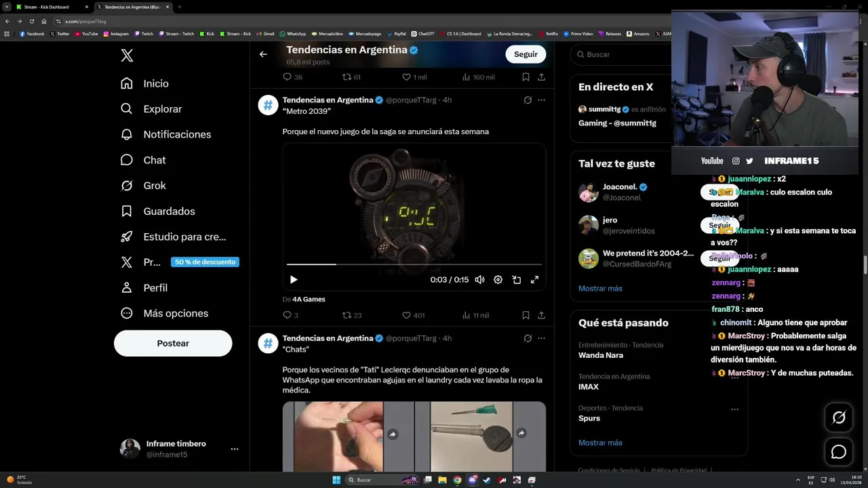Screen dimensions: 868x488
Task: Switch to Stream - Kick Dashboard browser tab
Action: click(52, 7)
